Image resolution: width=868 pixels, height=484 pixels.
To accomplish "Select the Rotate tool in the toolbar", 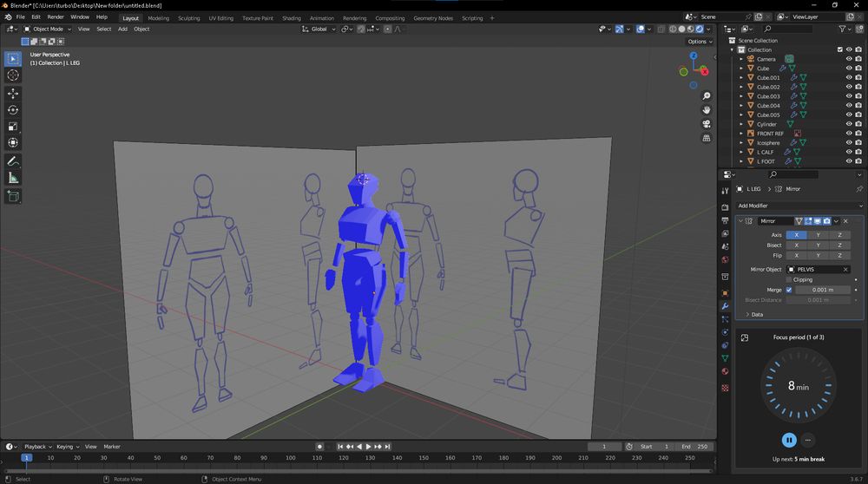I will 13,110.
